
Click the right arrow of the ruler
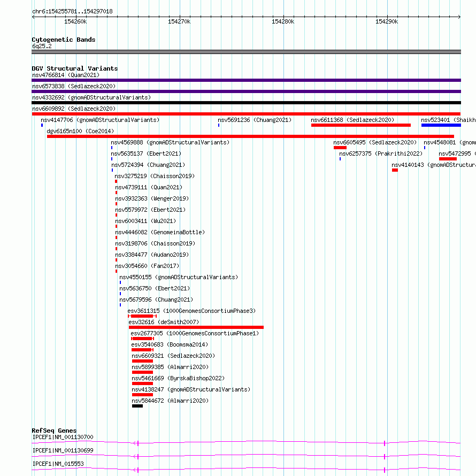(459, 17)
